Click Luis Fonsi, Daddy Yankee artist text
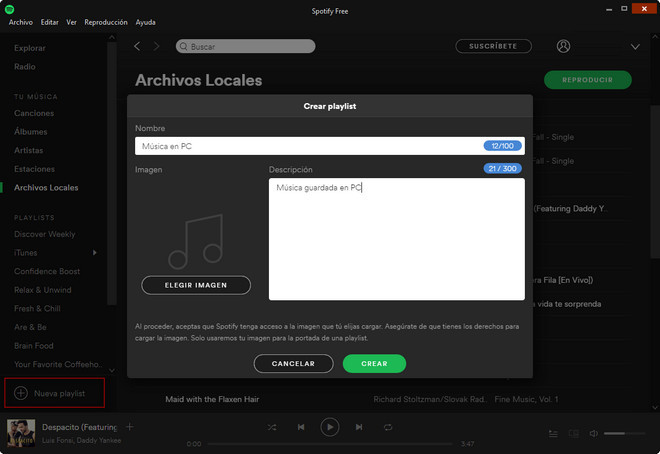The image size is (660, 454). coord(81,441)
